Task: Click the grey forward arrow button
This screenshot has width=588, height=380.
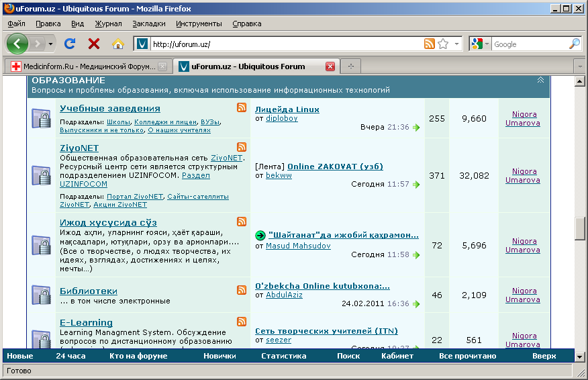Action: [37, 44]
